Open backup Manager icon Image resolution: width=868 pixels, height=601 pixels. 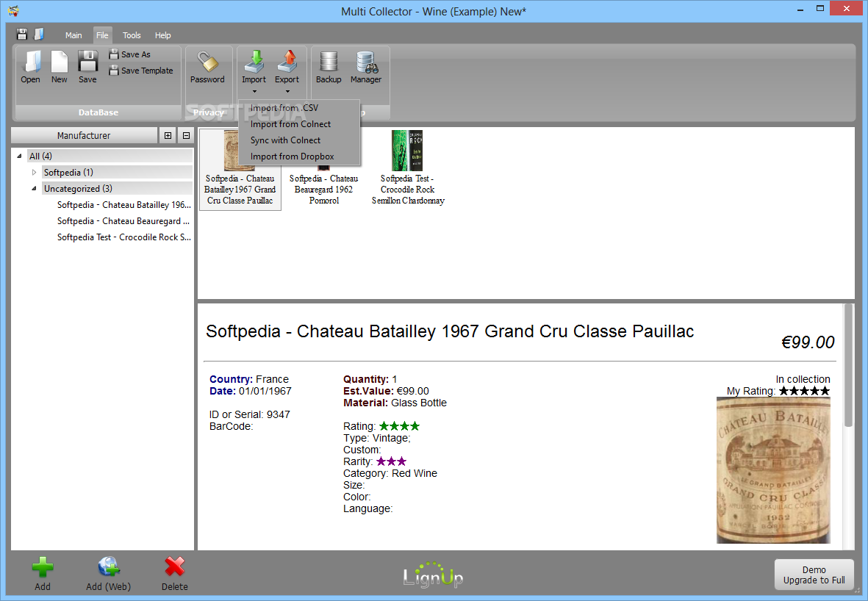(366, 66)
